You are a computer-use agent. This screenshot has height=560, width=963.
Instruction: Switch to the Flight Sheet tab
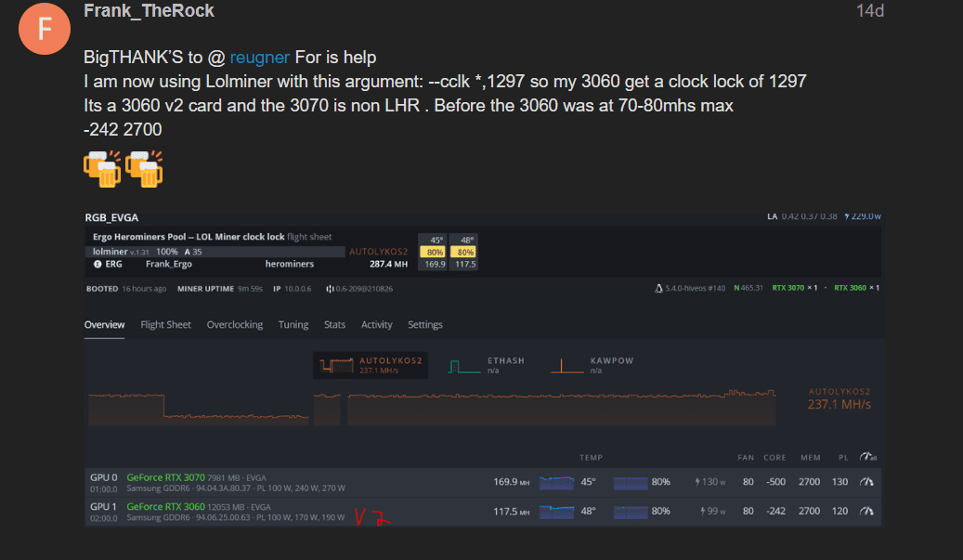tap(165, 324)
